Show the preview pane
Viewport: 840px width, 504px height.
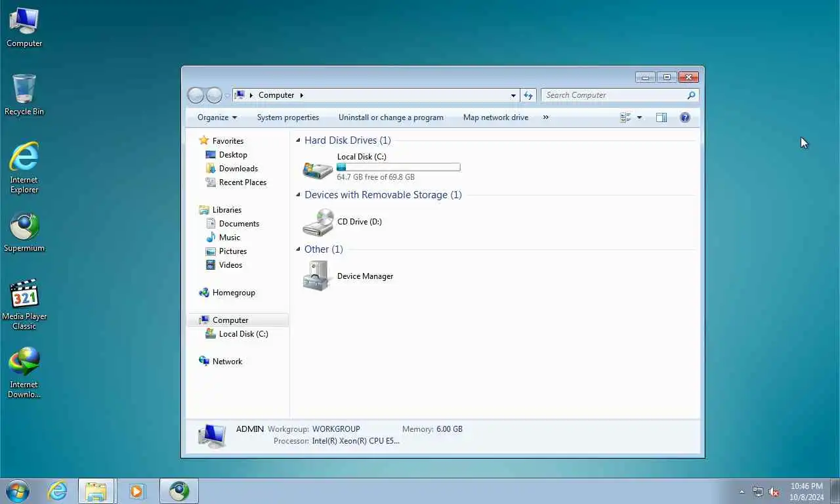661,117
